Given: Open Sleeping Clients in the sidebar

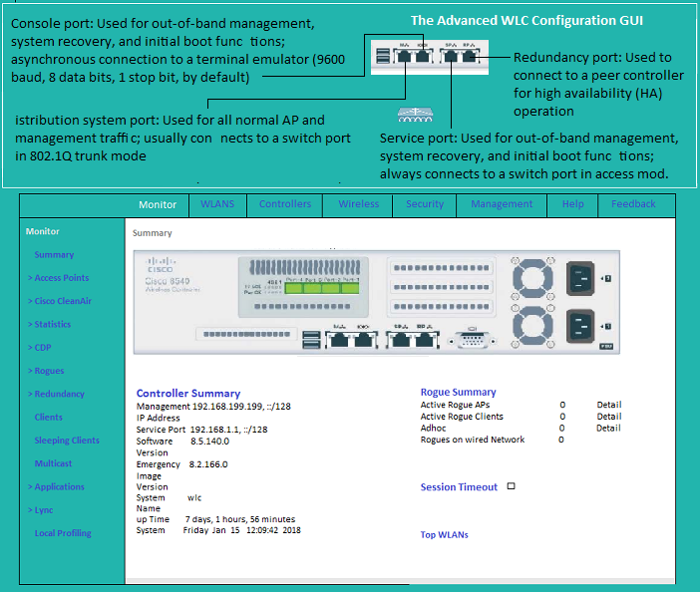Looking at the screenshot, I should click(67, 441).
